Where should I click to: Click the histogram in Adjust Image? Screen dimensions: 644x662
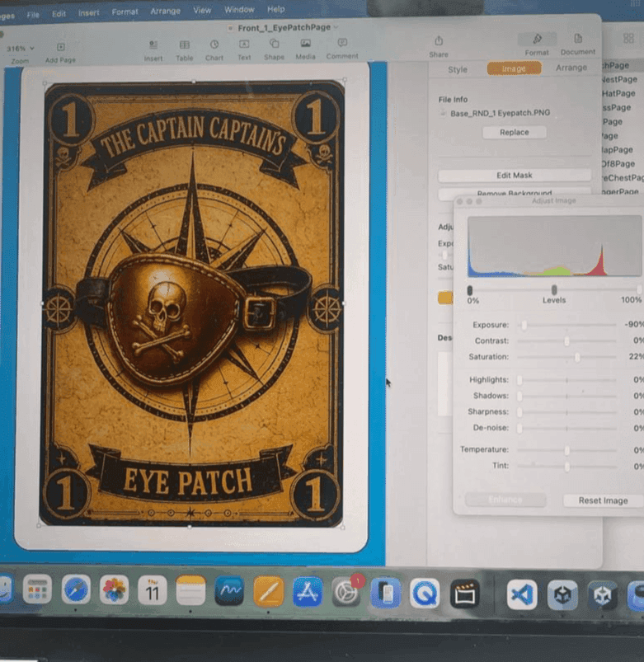click(554, 247)
